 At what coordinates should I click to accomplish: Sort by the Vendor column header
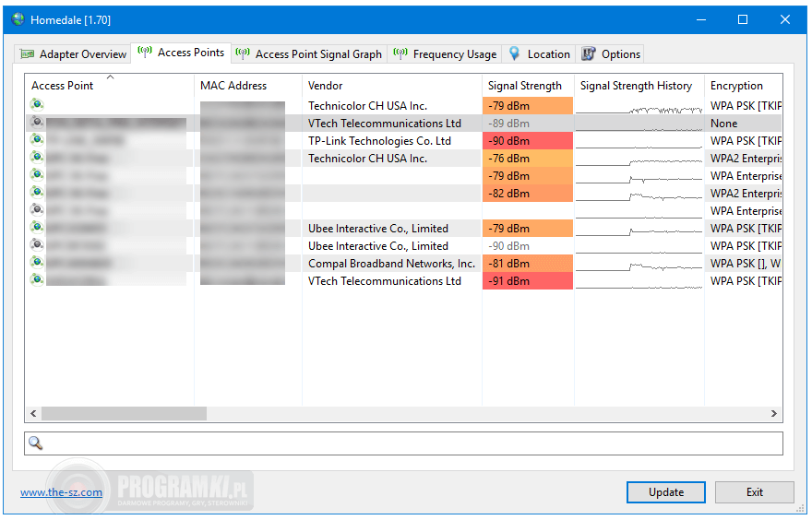tap(392, 86)
